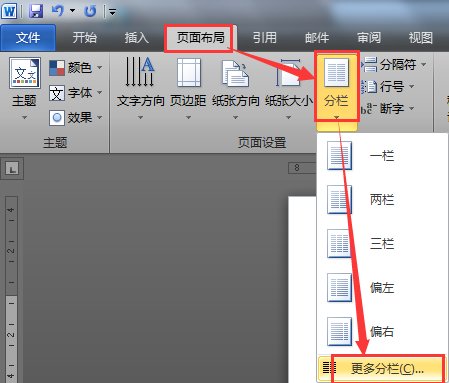Open the undo history dropdown arrow
449x383 pixels.
(72, 11)
